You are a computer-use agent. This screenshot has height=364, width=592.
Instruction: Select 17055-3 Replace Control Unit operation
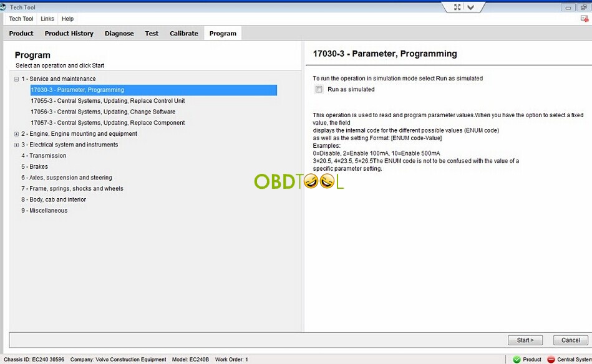[108, 101]
